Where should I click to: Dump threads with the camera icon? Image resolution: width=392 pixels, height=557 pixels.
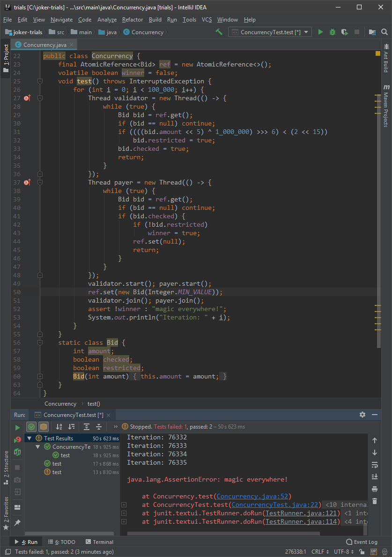click(17, 480)
